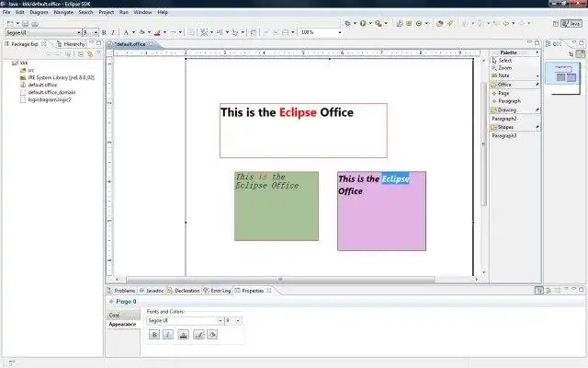The width and height of the screenshot is (588, 368).
Task: Open the line color dropdown arrow
Action: [164, 33]
